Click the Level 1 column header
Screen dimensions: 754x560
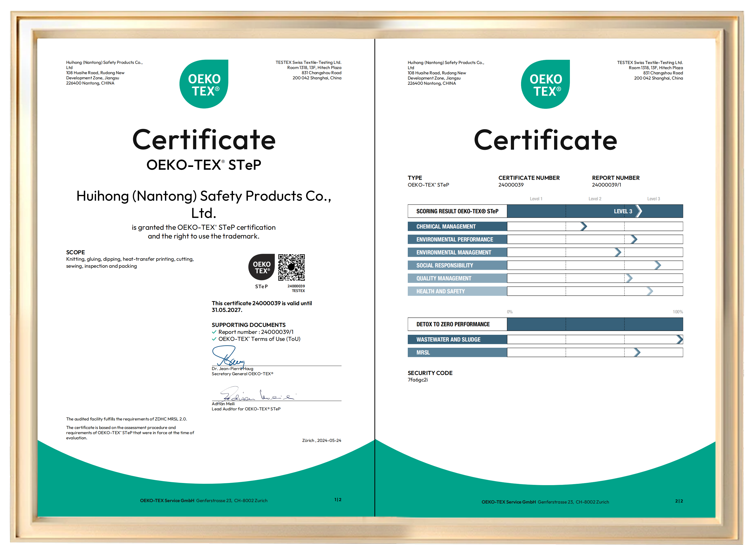536,199
